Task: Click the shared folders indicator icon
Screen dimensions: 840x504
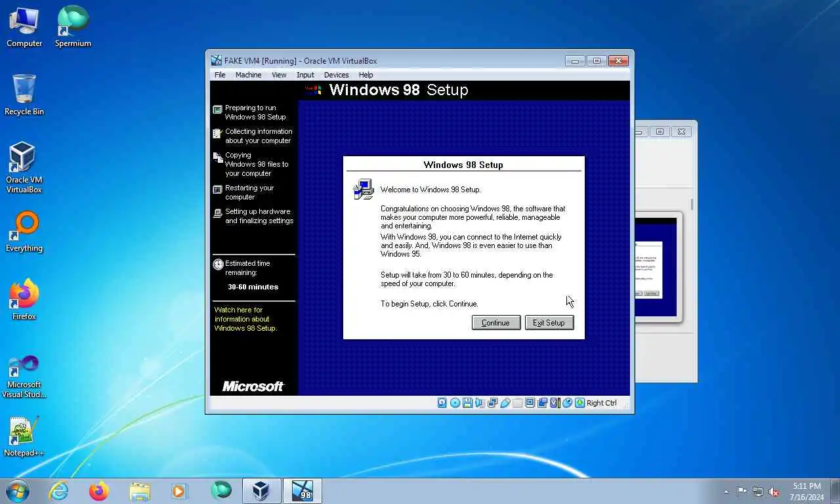Action: [517, 403]
